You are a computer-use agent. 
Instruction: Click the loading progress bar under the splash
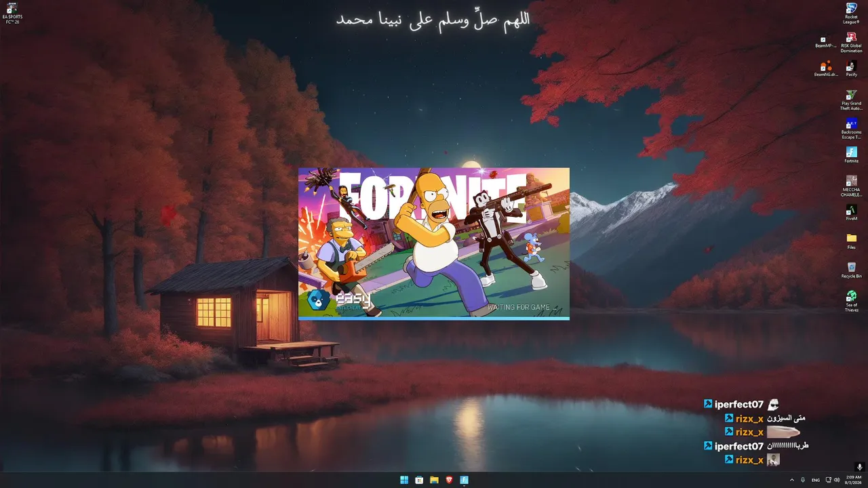click(434, 318)
